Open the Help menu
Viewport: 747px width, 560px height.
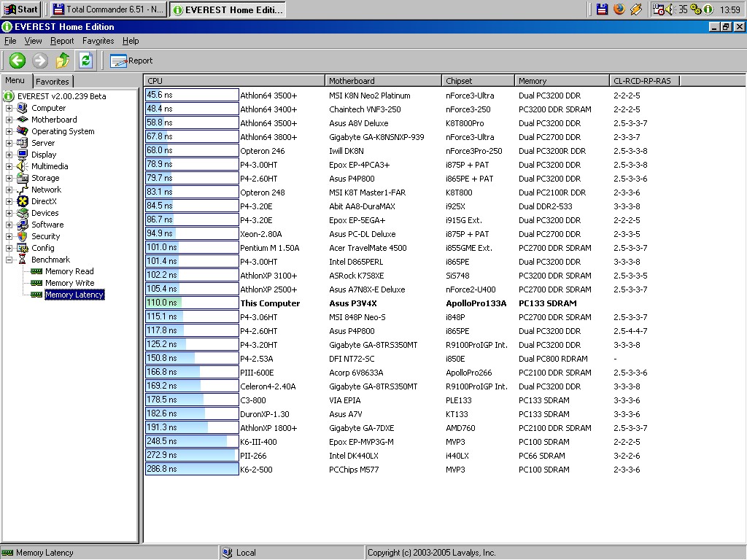(x=131, y=41)
